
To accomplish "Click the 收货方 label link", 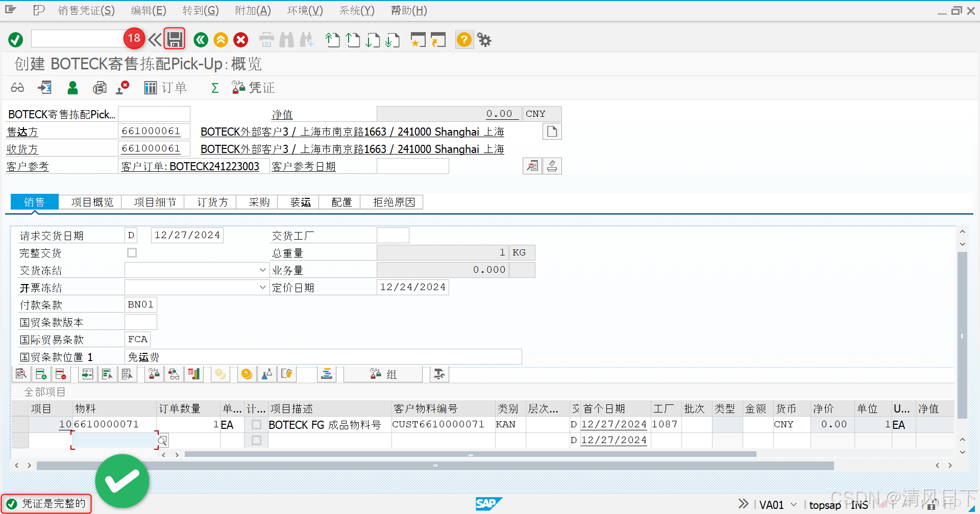I will [x=22, y=149].
